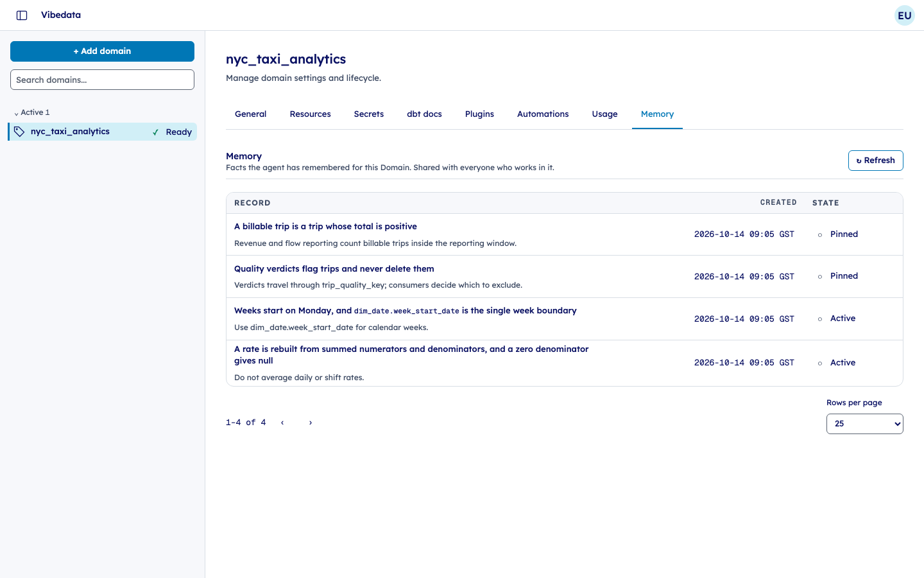Click created date of billable trip record
Image resolution: width=924 pixels, height=578 pixels.
click(x=744, y=234)
